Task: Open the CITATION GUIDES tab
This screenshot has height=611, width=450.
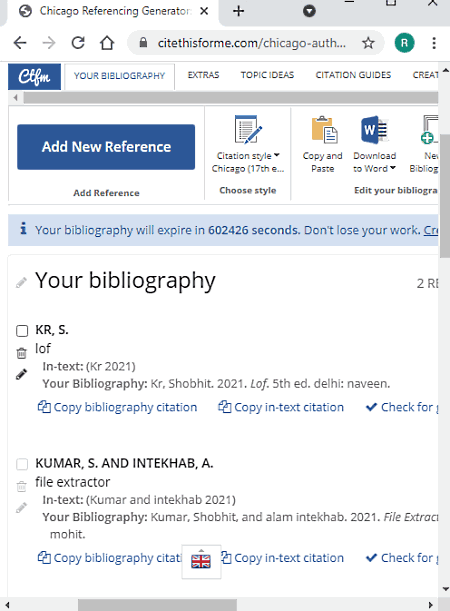Action: [x=353, y=75]
